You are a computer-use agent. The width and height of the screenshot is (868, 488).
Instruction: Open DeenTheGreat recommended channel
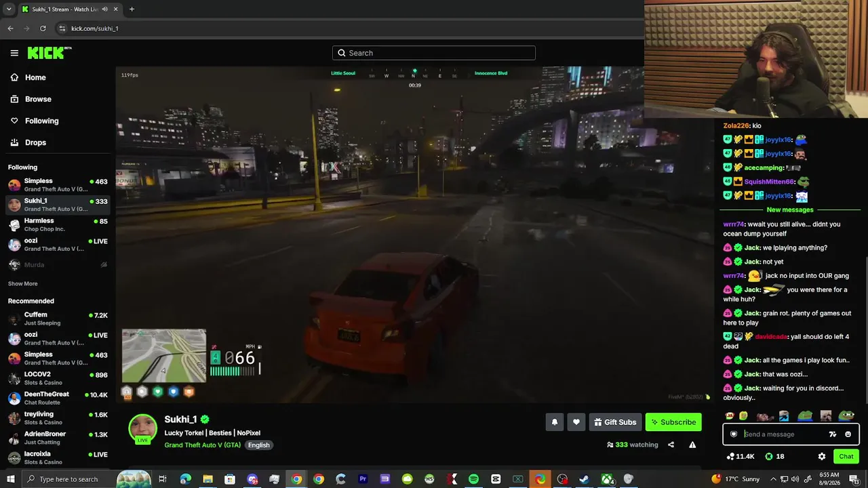[58, 398]
